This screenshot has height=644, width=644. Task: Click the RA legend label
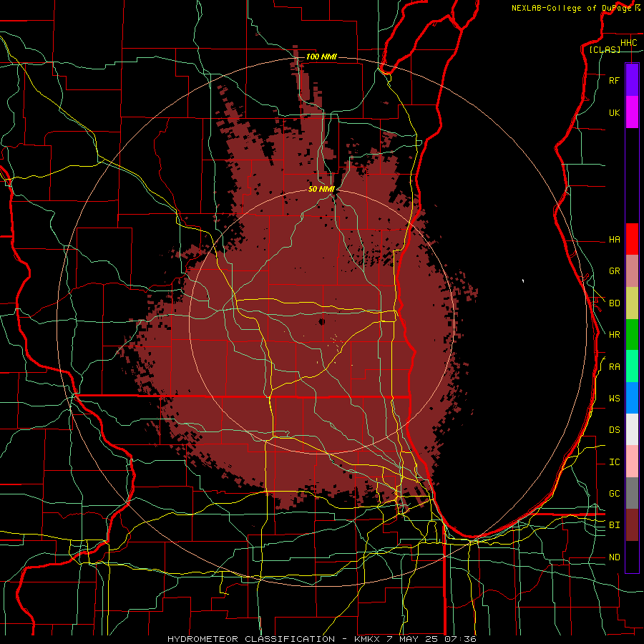614,366
